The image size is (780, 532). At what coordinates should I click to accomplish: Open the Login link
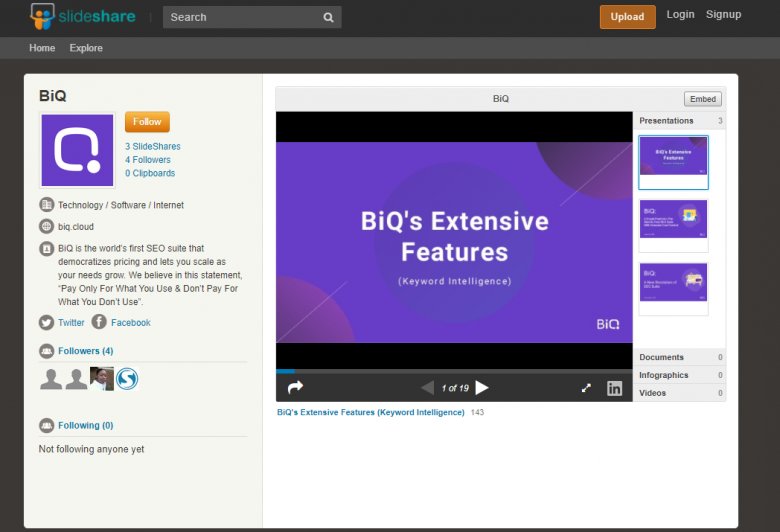pos(680,14)
